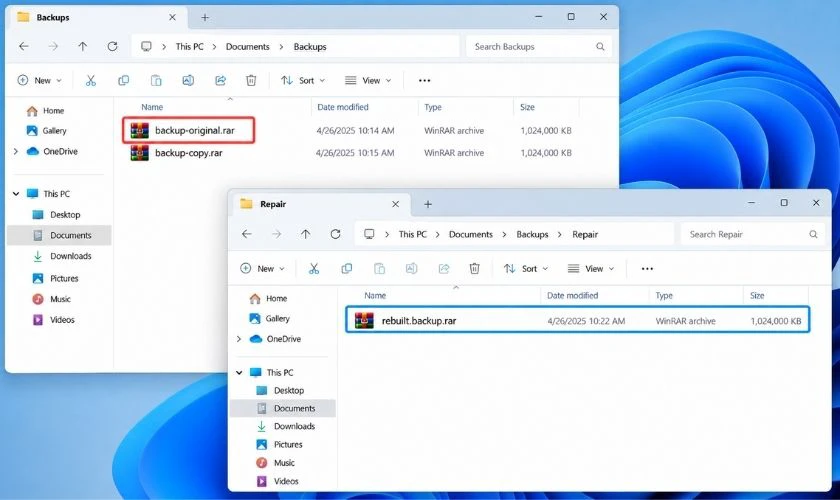
Task: Sort by Date modified in Repair window
Action: coord(572,295)
